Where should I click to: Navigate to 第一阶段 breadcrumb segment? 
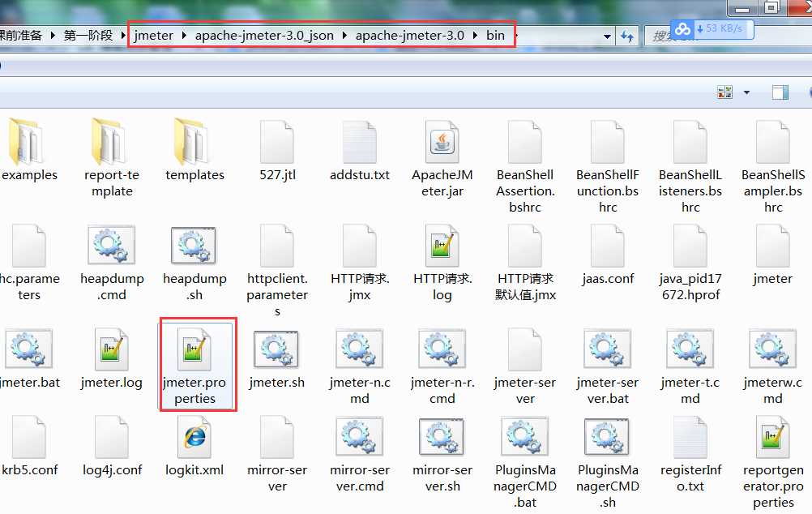[x=88, y=35]
